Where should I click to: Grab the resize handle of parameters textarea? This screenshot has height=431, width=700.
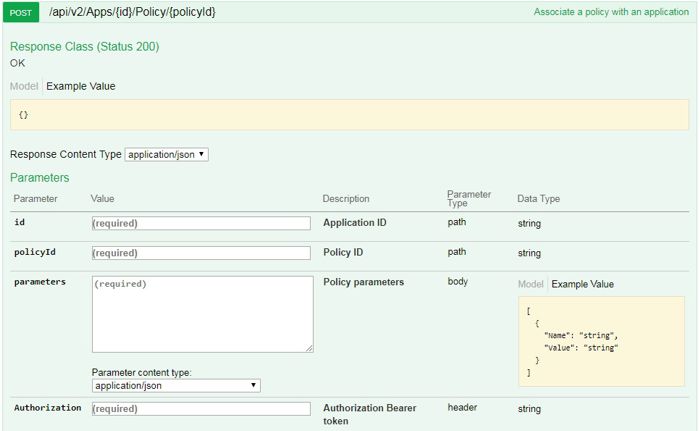point(308,347)
